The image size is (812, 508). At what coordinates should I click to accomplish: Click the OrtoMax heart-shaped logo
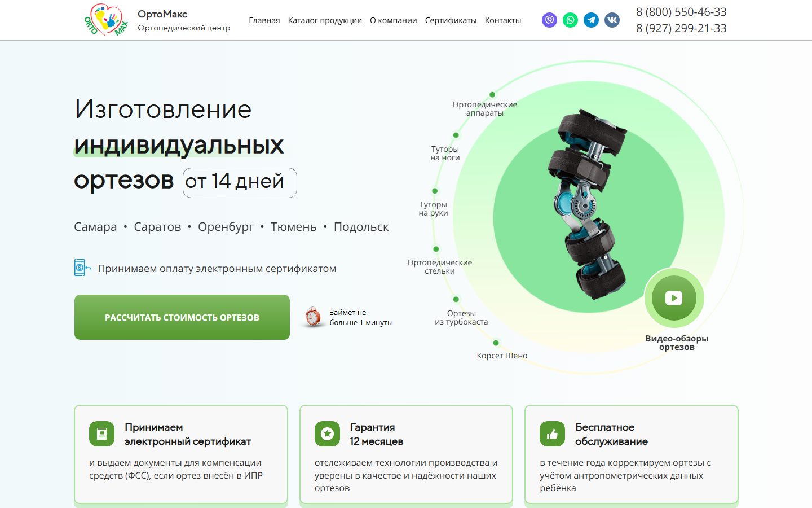click(x=107, y=20)
